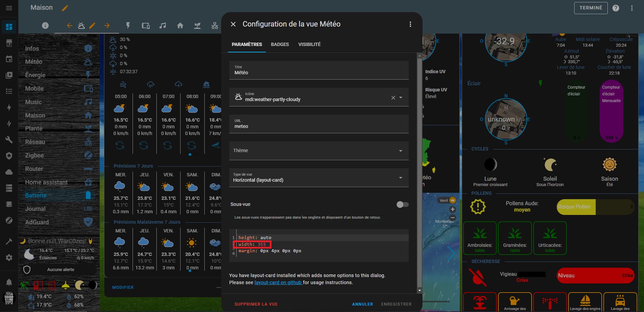Clear the icon field with the X
Viewport: 644px width, 312px height.
click(x=393, y=98)
